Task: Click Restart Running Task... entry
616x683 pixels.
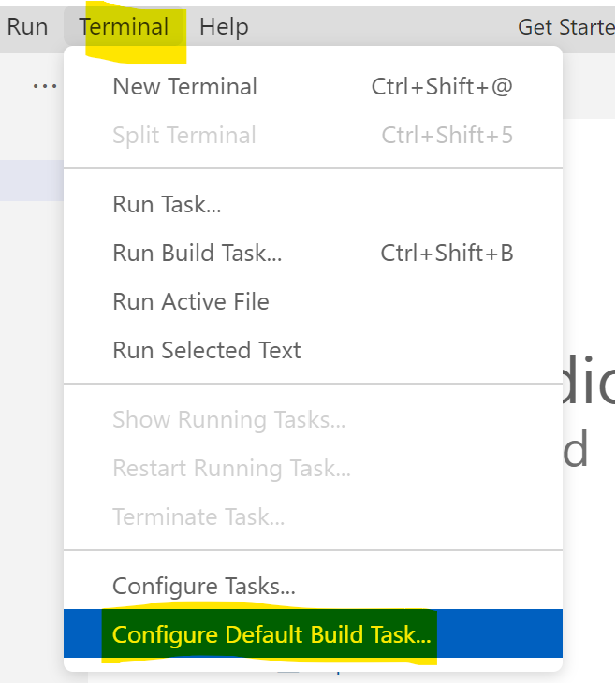Action: [x=231, y=468]
